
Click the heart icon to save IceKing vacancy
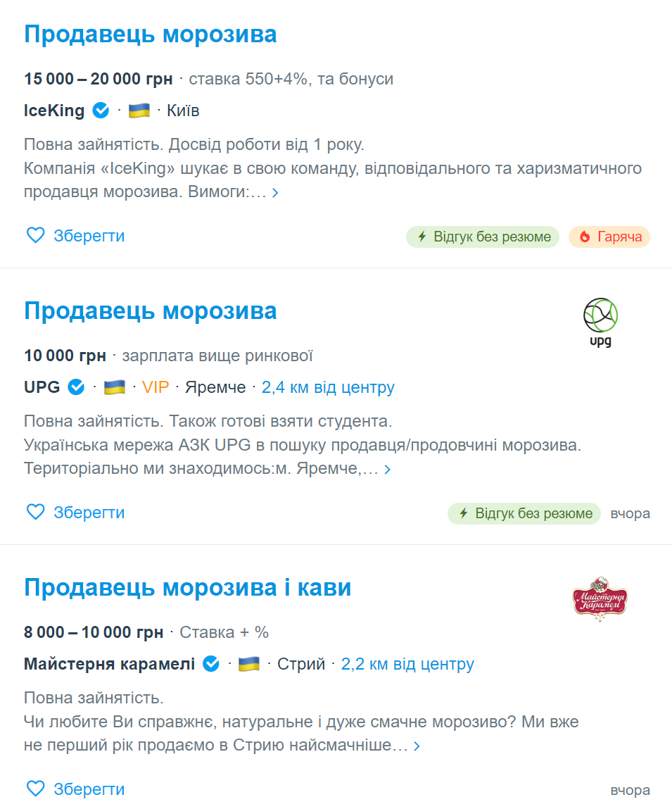35,235
